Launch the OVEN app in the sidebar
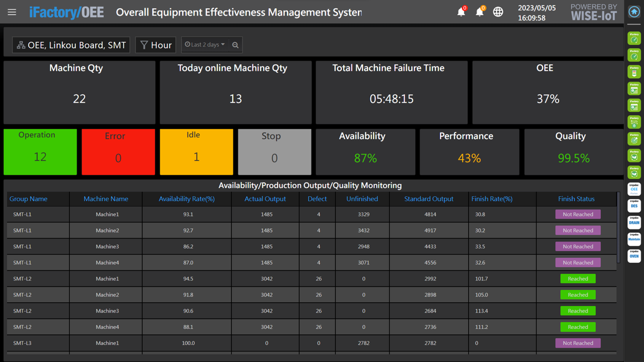Screen dimensions: 644x362 634,256
